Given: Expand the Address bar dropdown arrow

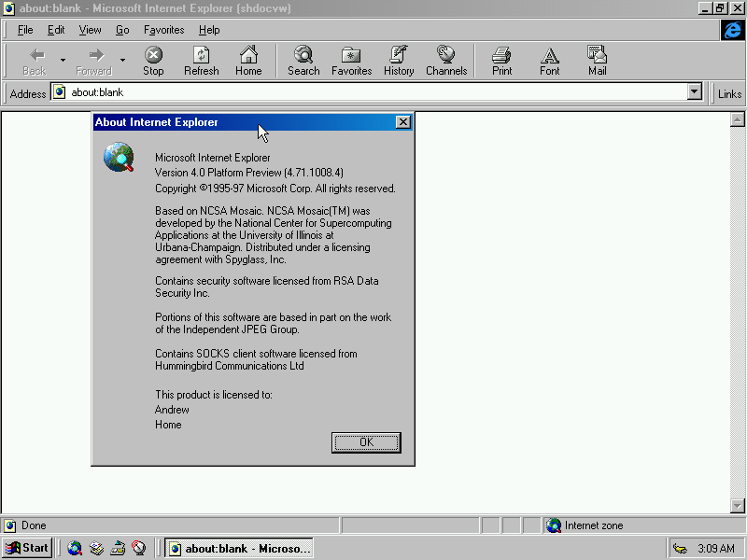Looking at the screenshot, I should pyautogui.click(x=694, y=92).
